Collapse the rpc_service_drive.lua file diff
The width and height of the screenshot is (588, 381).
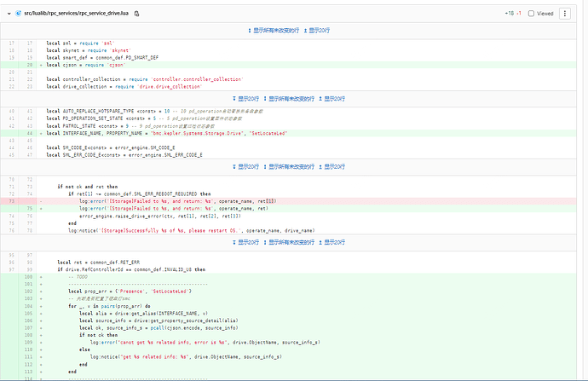tap(10, 14)
